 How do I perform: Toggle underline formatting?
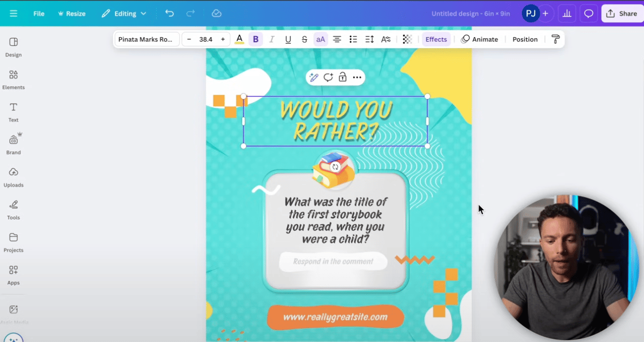click(288, 39)
